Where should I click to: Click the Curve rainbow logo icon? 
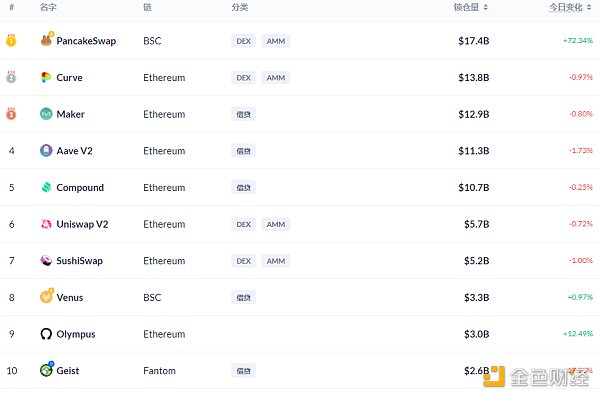pos(46,77)
